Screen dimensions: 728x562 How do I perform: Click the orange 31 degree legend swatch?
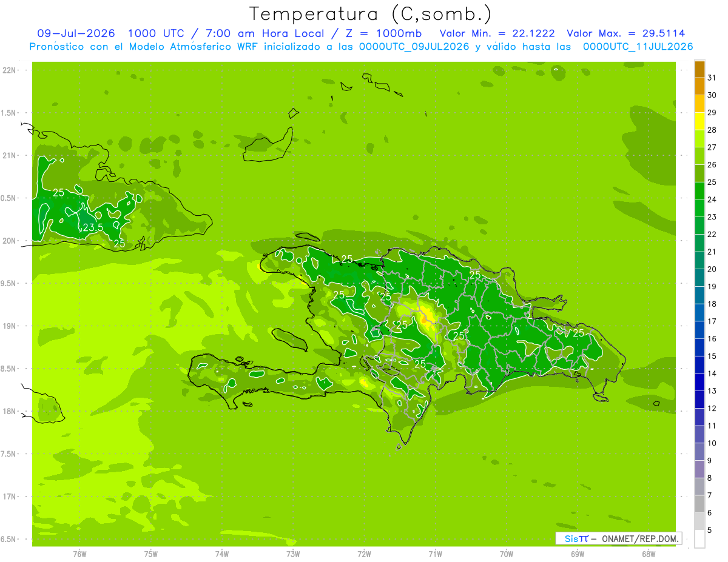tap(699, 70)
